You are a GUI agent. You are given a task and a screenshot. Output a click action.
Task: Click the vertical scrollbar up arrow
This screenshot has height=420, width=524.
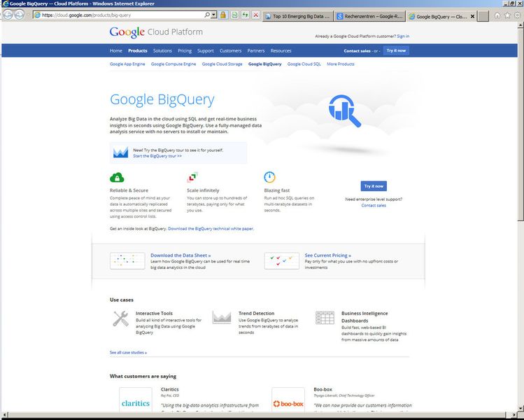(521, 24)
